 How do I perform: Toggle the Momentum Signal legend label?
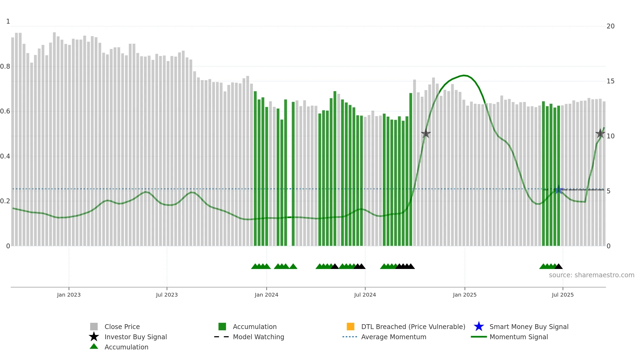point(519,337)
